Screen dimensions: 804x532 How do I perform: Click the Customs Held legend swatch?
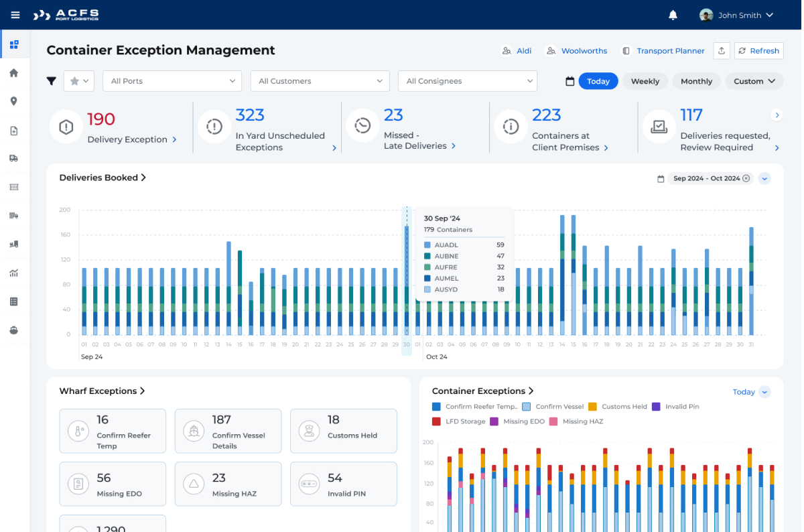point(592,407)
